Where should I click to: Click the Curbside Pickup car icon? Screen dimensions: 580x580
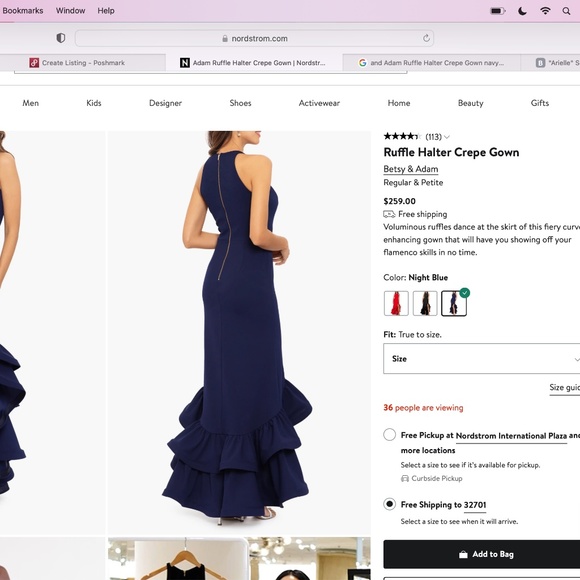coord(405,479)
